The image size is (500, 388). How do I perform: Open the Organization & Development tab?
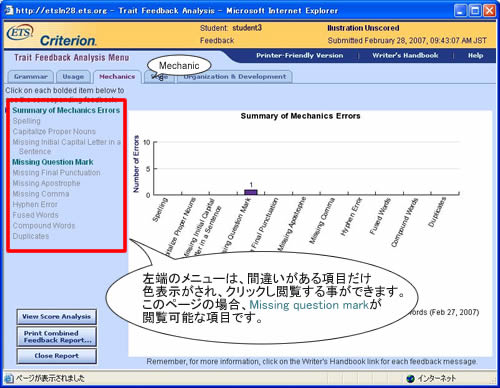coord(235,77)
